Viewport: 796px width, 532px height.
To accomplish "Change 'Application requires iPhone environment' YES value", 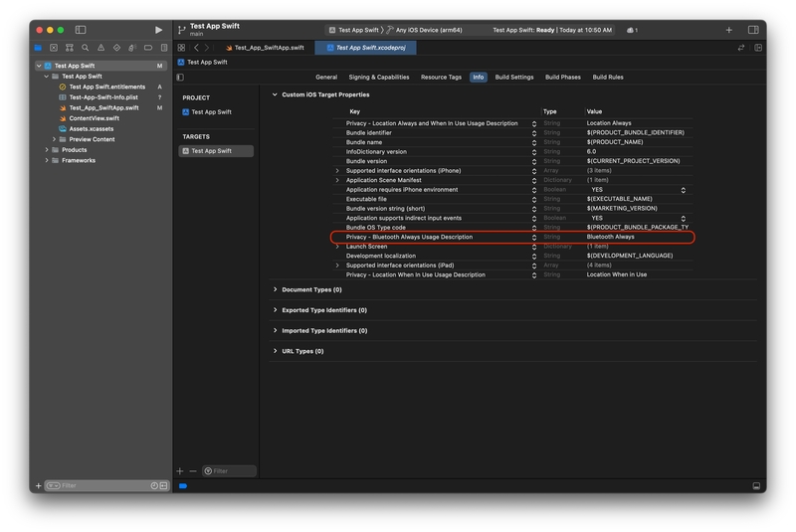I will coord(637,190).
